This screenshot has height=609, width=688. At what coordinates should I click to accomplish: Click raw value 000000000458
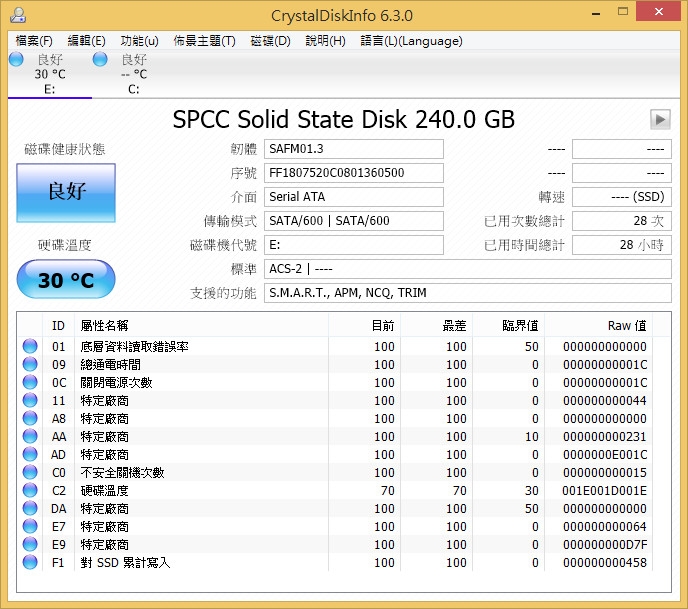(605, 562)
